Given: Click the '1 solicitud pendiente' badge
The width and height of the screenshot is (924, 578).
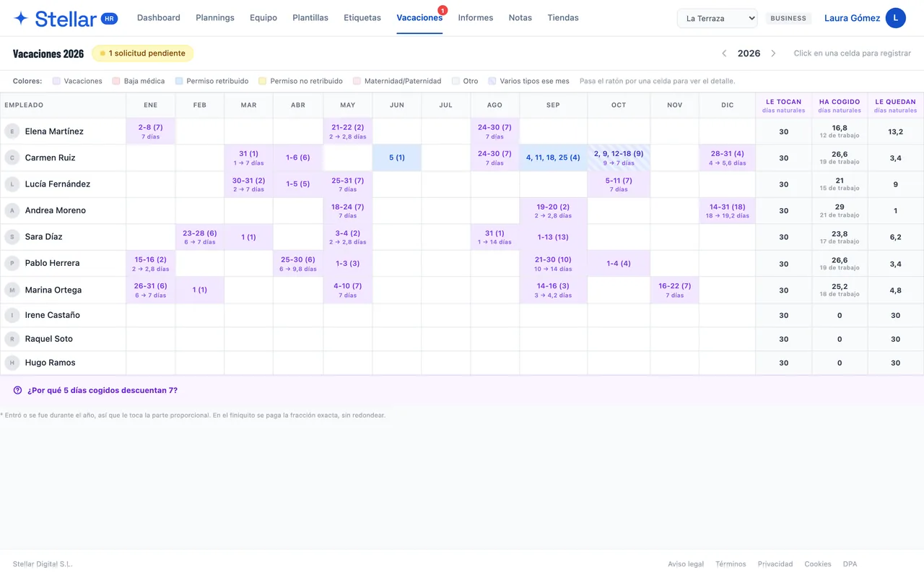Looking at the screenshot, I should [x=143, y=53].
